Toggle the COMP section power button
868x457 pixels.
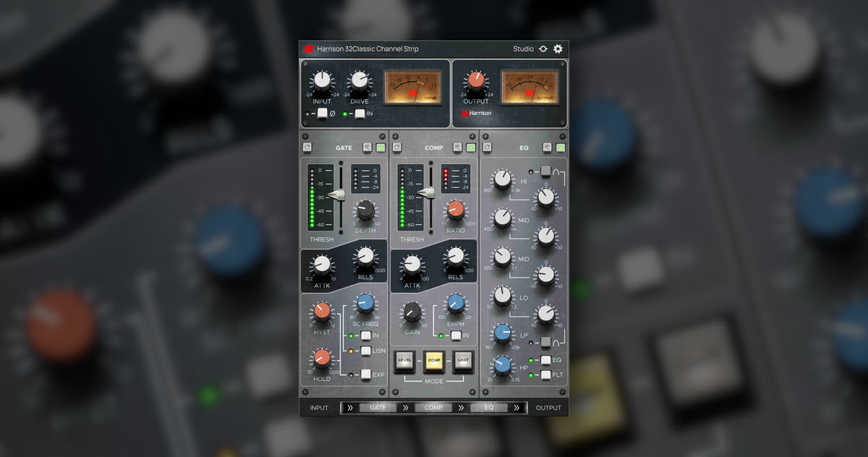pos(471,148)
